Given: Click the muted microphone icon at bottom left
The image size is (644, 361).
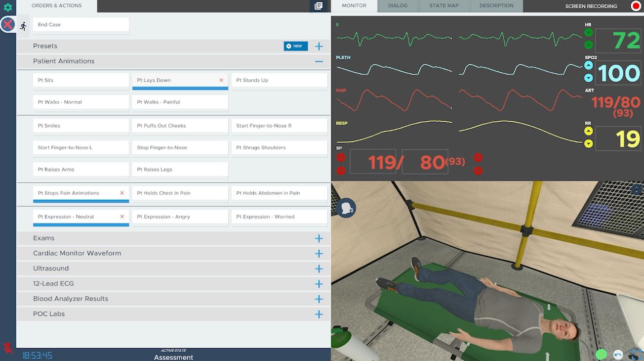Looking at the screenshot, I should point(7,348).
